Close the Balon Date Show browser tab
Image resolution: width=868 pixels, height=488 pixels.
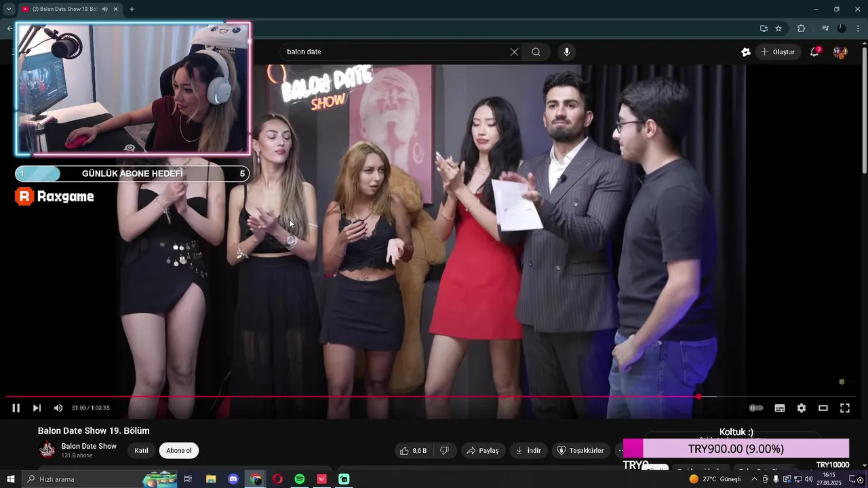[x=116, y=9]
